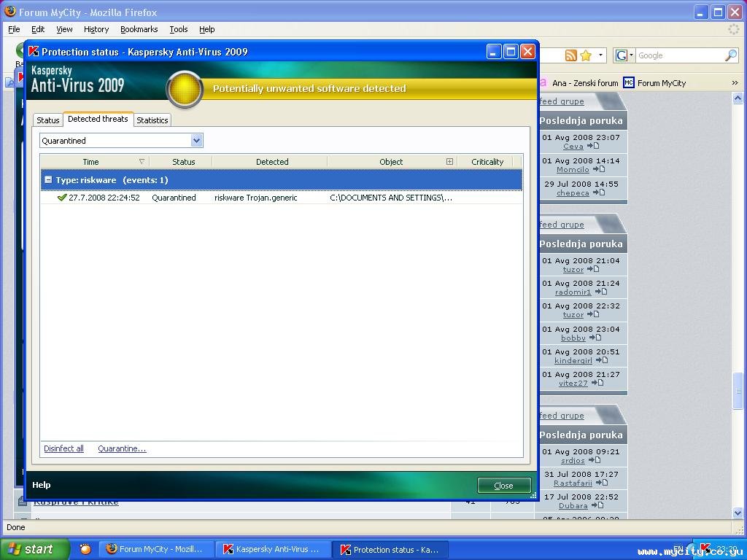Click the Detected column header
This screenshot has height=560, width=747.
(x=272, y=162)
